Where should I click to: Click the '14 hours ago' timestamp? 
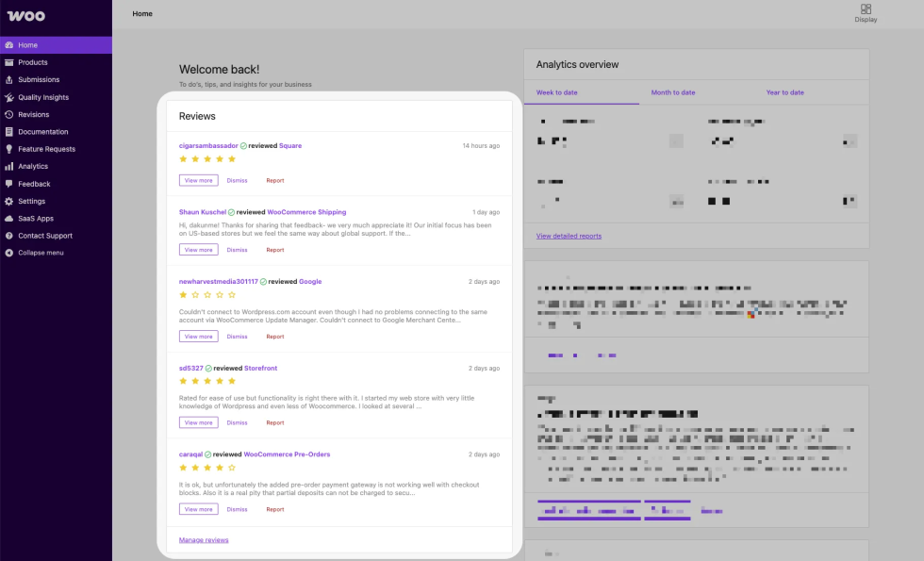(x=481, y=145)
